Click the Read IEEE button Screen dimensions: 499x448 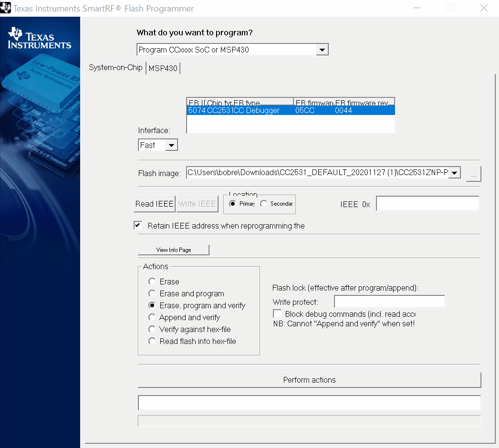coord(155,204)
